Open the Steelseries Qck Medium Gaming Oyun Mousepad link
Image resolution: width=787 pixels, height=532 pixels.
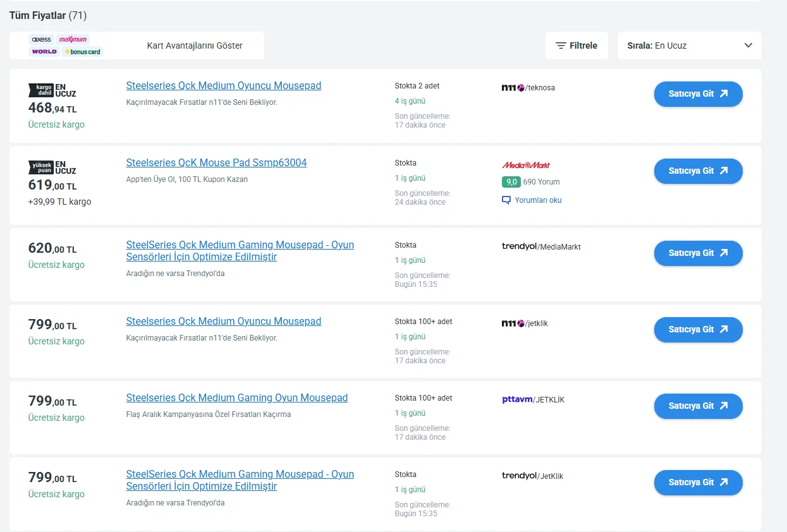click(237, 397)
